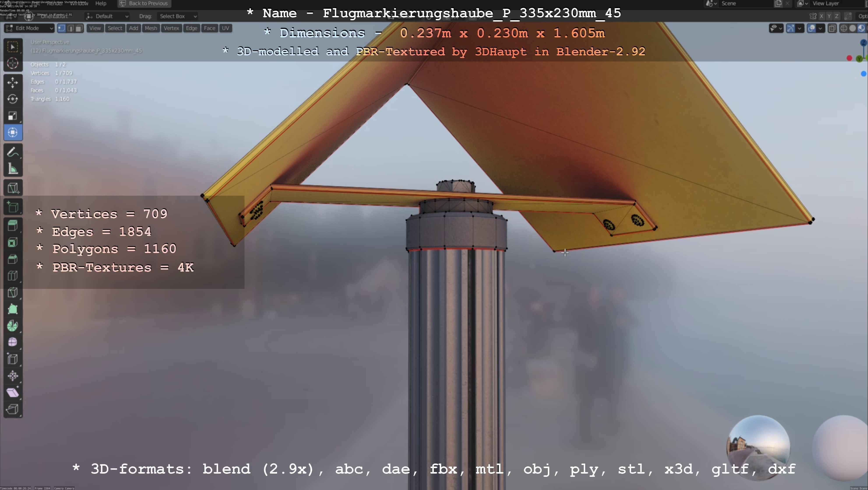Enable X axis mirror toggle
Viewport: 868px width, 490px height.
822,16
